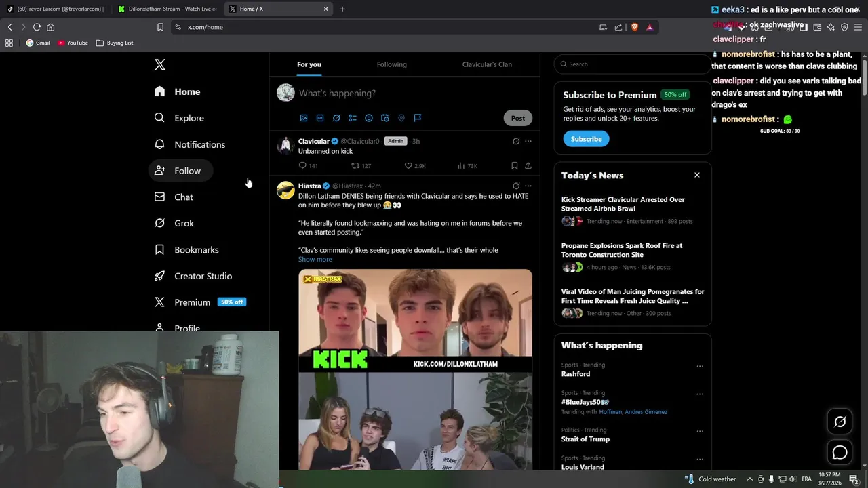Add an image to the post composer
This screenshot has width=868, height=488.
[x=304, y=118]
